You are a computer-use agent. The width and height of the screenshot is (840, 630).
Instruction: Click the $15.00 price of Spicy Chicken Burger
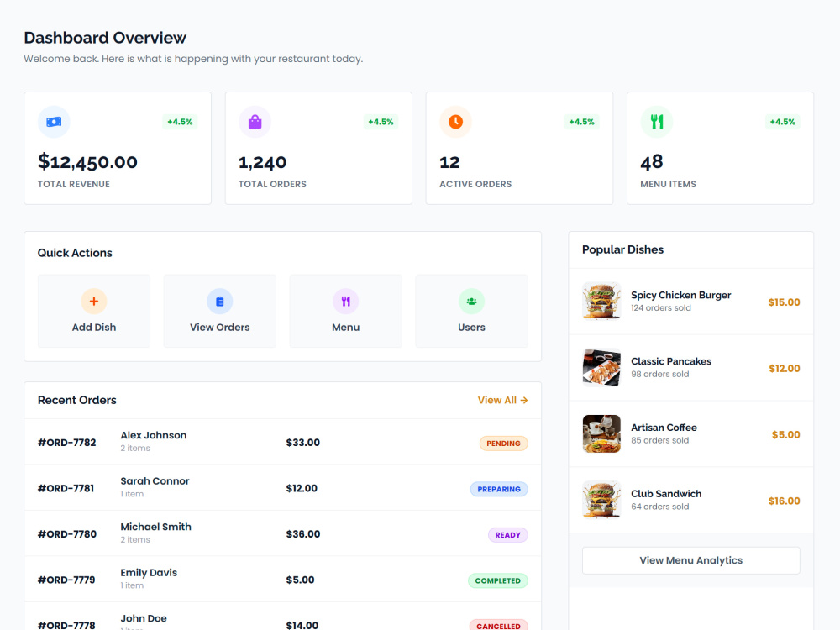[784, 302]
